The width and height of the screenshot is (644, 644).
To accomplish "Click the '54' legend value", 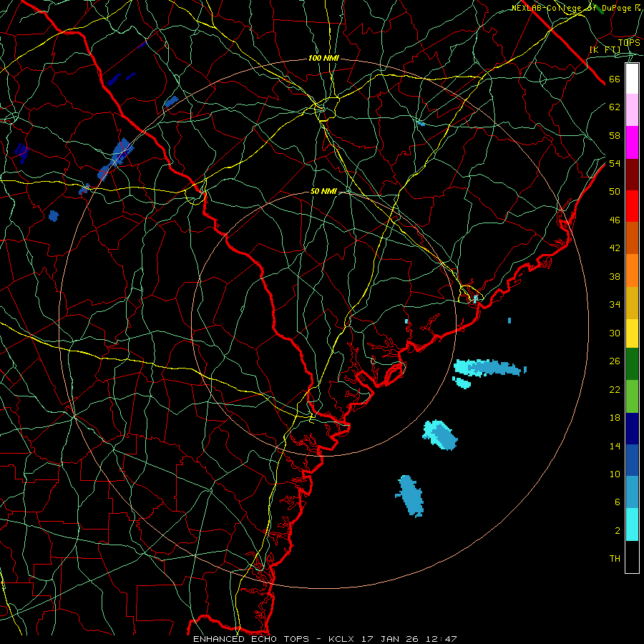I will pos(615,163).
